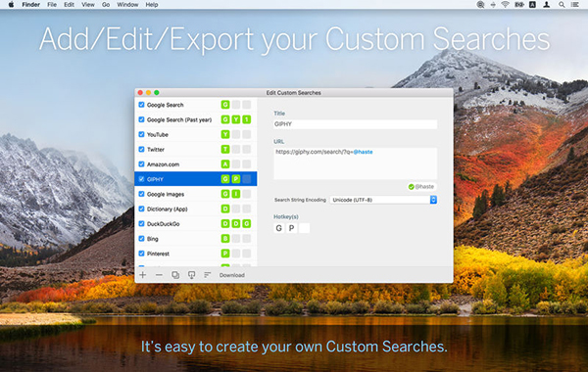
Task: Open the Wi-Fi status menu
Action: coord(506,5)
